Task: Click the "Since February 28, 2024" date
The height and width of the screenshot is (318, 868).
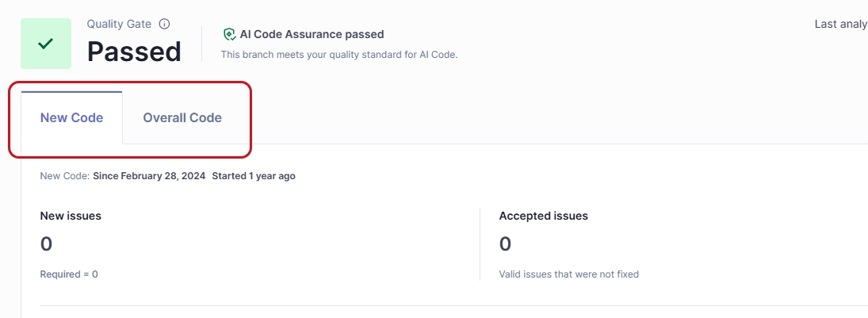Action: point(149,176)
